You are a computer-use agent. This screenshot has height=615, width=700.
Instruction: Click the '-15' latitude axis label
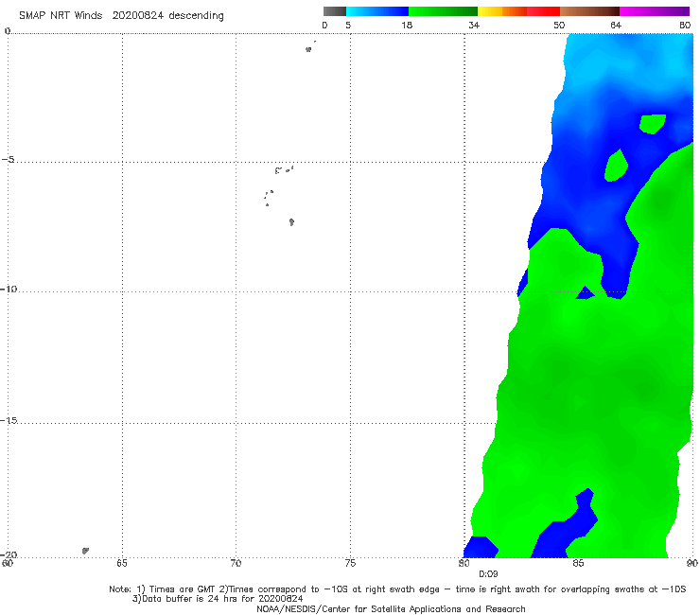point(9,420)
